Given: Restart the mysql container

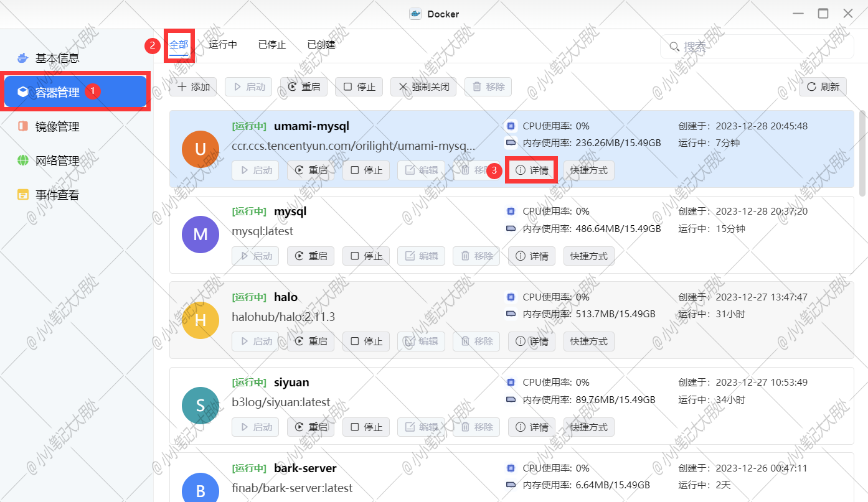Looking at the screenshot, I should [x=311, y=256].
